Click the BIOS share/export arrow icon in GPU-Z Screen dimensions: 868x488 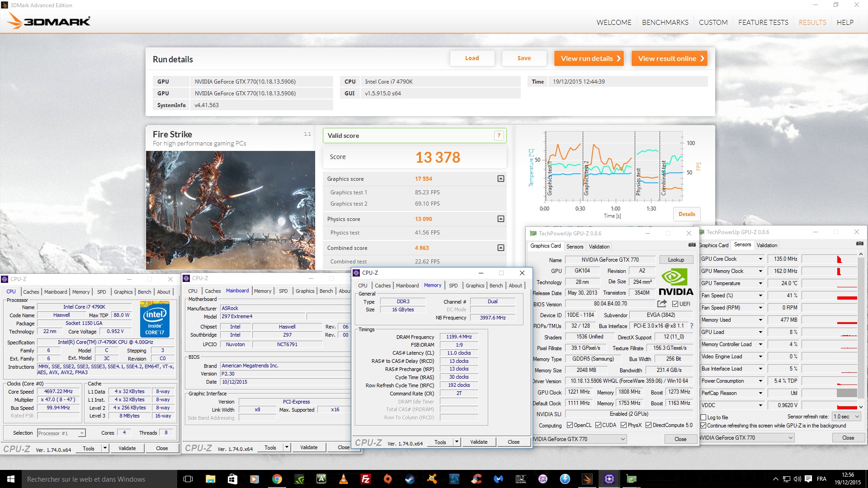tap(662, 304)
